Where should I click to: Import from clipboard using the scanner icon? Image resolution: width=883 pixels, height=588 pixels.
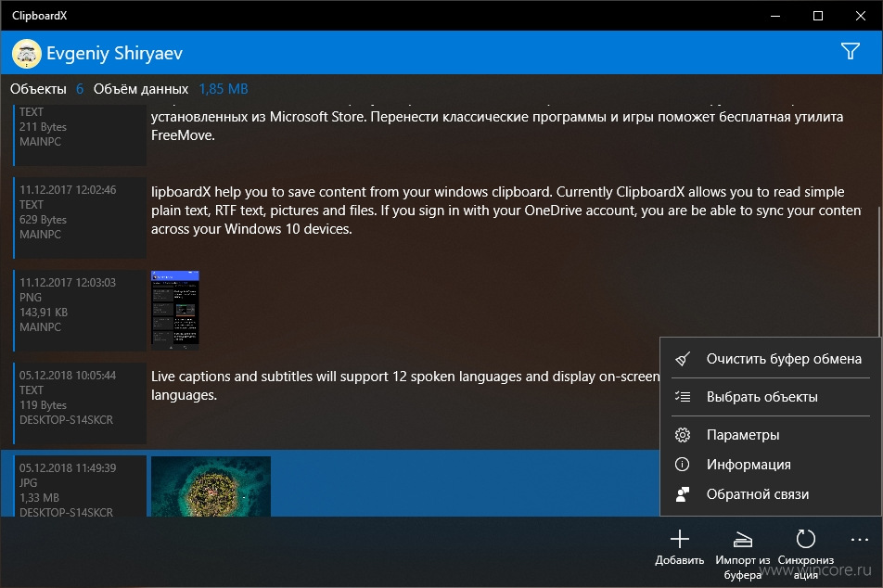[743, 540]
